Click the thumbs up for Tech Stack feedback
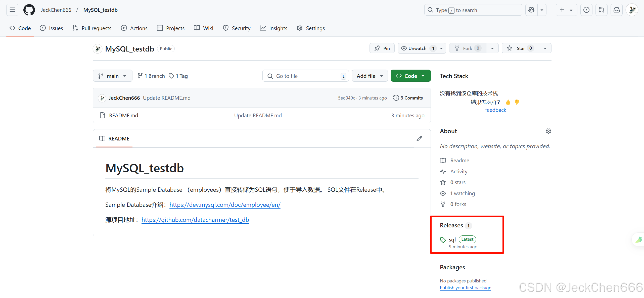 tap(508, 102)
